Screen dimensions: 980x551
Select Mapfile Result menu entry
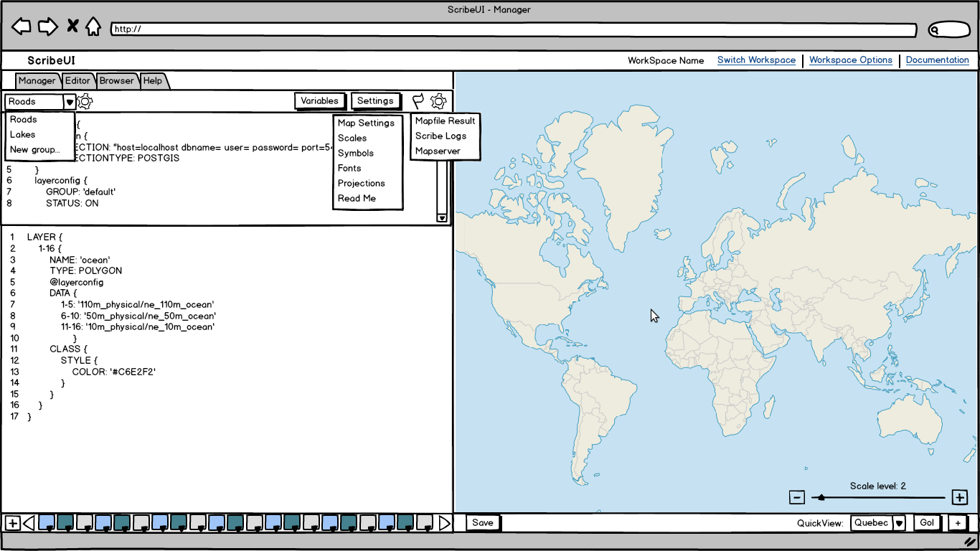point(445,121)
